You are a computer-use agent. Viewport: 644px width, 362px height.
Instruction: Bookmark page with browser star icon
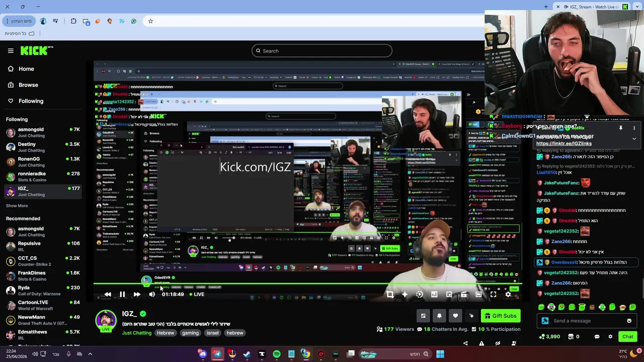pyautogui.click(x=150, y=21)
